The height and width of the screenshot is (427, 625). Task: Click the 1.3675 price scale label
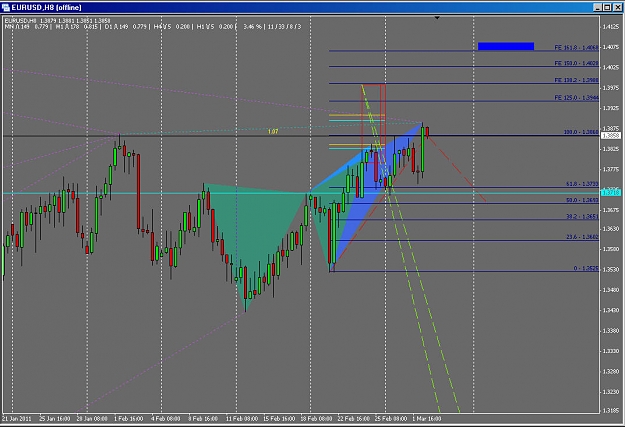point(611,210)
